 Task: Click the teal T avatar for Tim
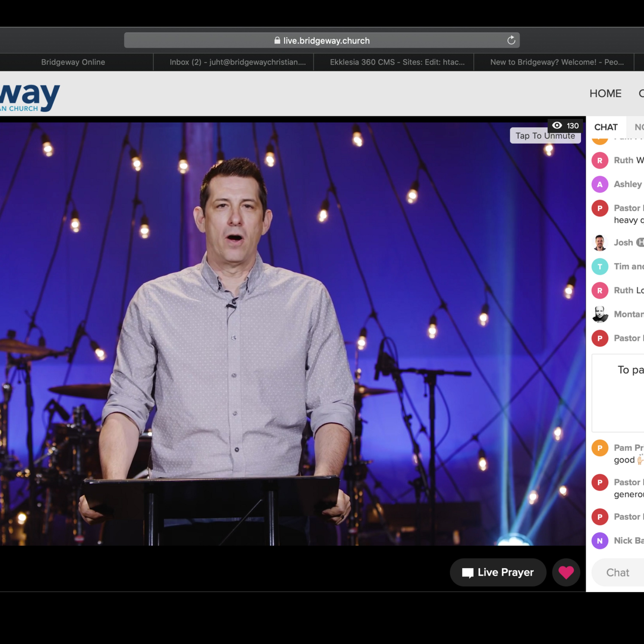(600, 266)
